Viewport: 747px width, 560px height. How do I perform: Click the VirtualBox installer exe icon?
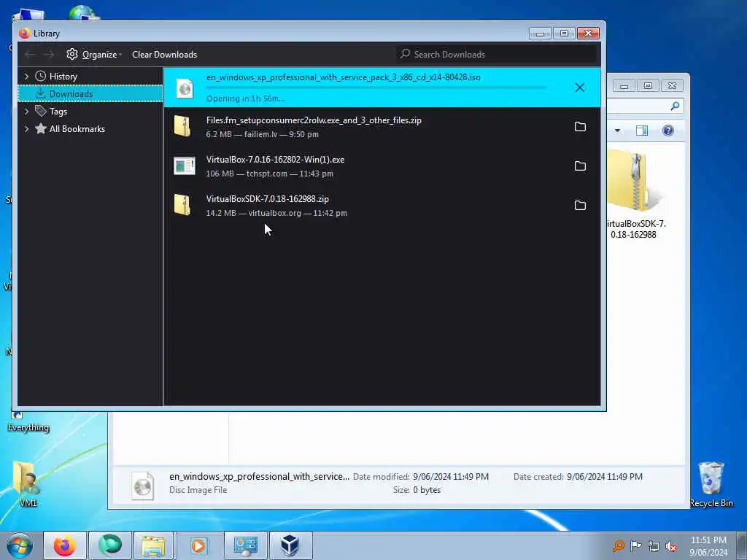pyautogui.click(x=185, y=166)
